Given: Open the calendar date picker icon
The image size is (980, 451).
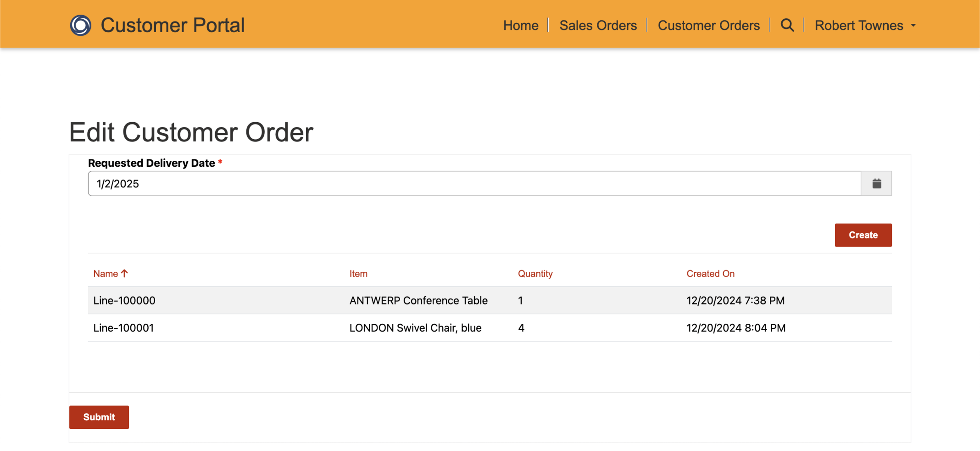Looking at the screenshot, I should (x=876, y=184).
